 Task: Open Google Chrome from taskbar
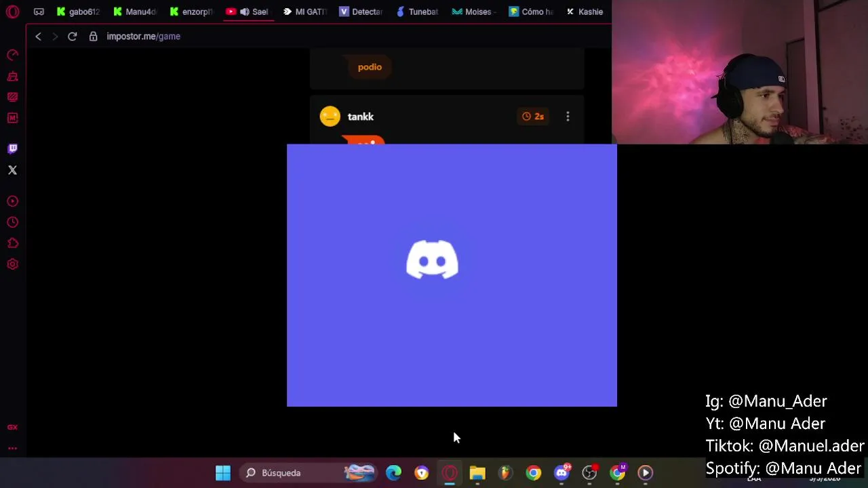point(534,472)
